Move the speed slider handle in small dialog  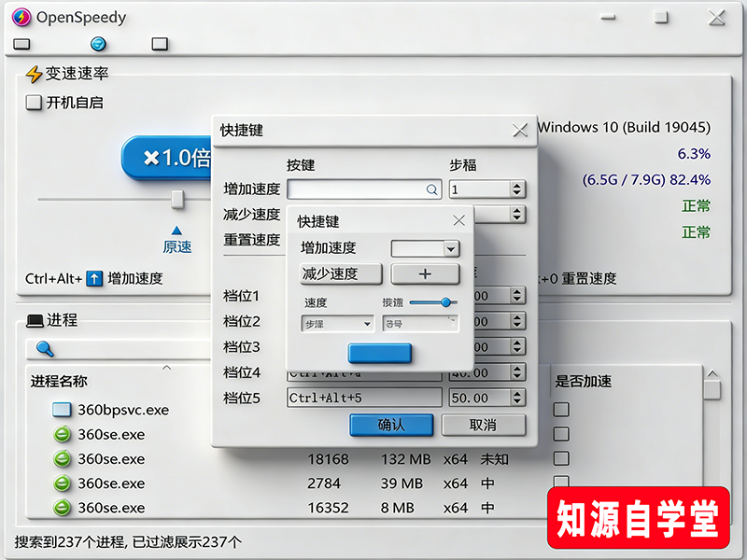coord(447,302)
